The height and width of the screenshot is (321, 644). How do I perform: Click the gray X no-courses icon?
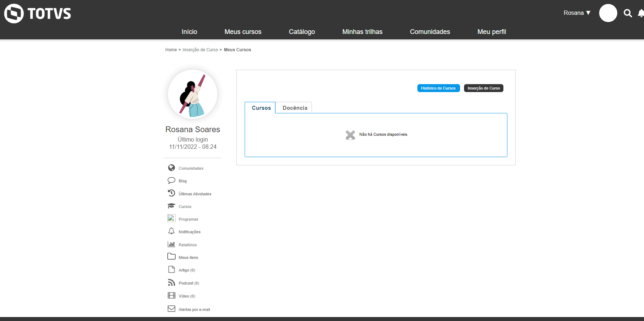350,135
